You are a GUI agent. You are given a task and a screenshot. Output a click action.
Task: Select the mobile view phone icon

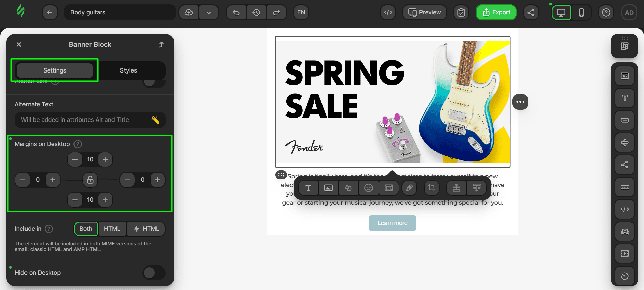tap(581, 13)
